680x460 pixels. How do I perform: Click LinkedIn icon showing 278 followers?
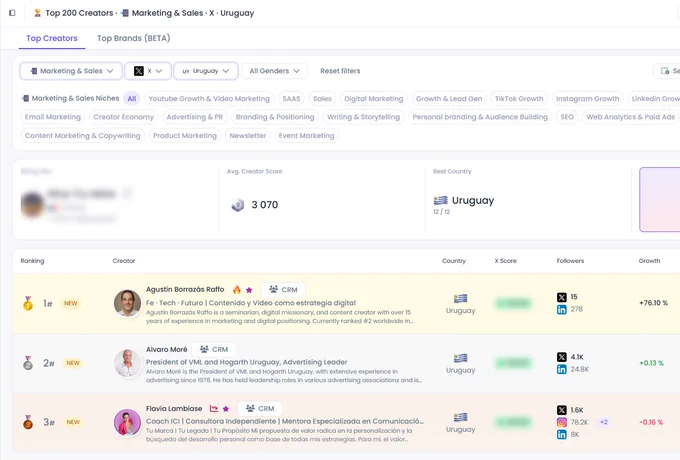(562, 310)
